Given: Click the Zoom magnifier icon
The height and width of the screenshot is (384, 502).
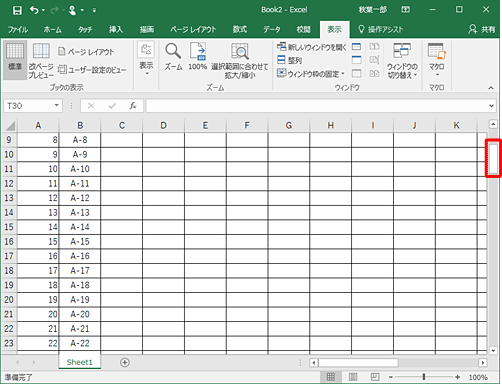Looking at the screenshot, I should tap(173, 51).
